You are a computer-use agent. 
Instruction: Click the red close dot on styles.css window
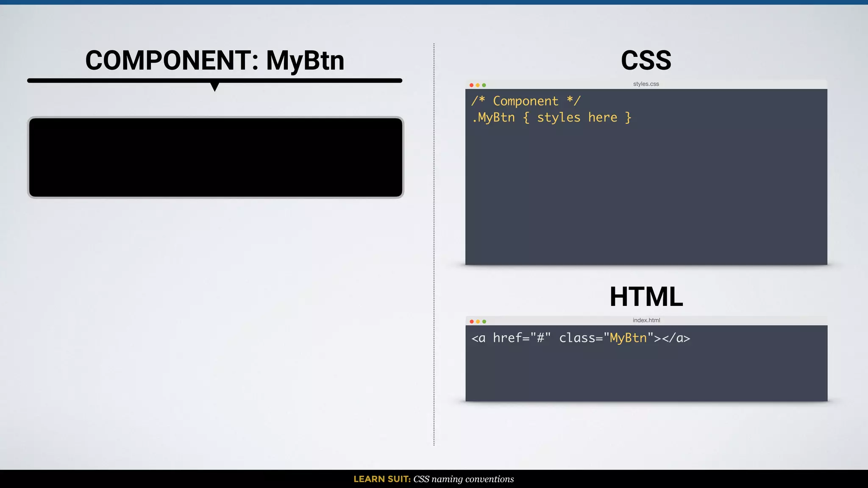pos(471,85)
